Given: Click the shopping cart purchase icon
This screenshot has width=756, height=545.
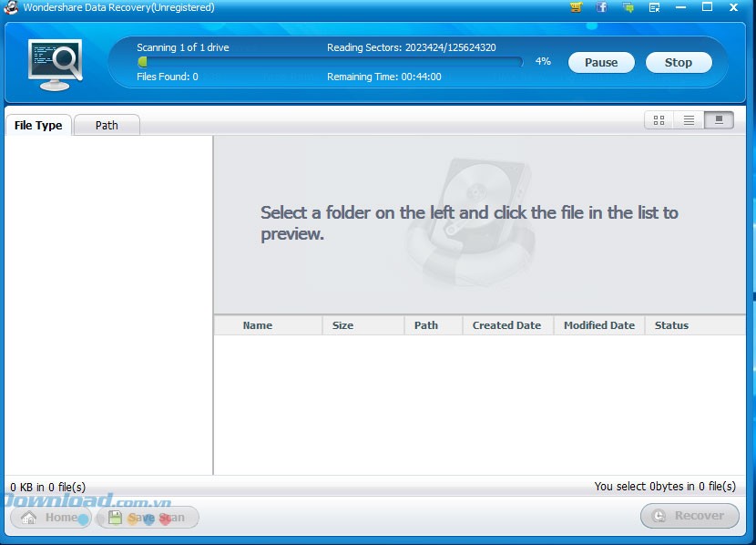Looking at the screenshot, I should pyautogui.click(x=576, y=7).
